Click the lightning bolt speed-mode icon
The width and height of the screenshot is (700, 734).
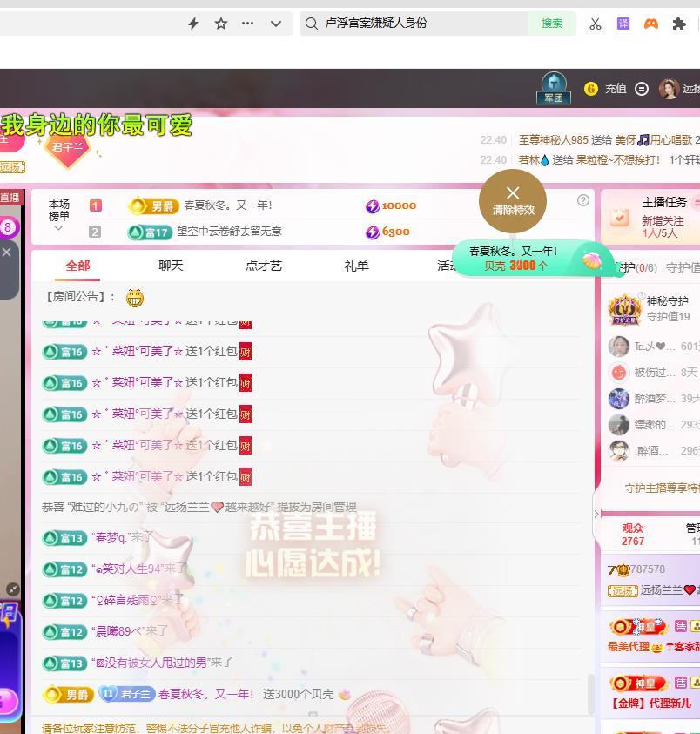pyautogui.click(x=193, y=24)
